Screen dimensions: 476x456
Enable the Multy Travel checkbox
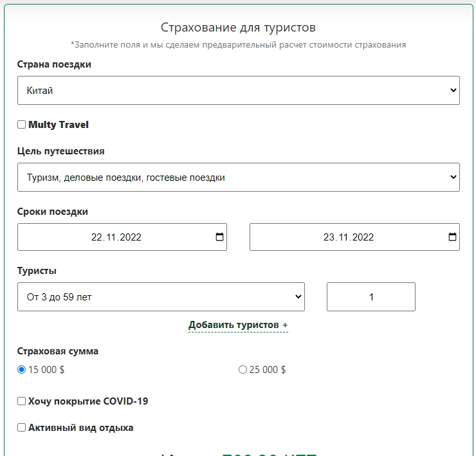22,125
